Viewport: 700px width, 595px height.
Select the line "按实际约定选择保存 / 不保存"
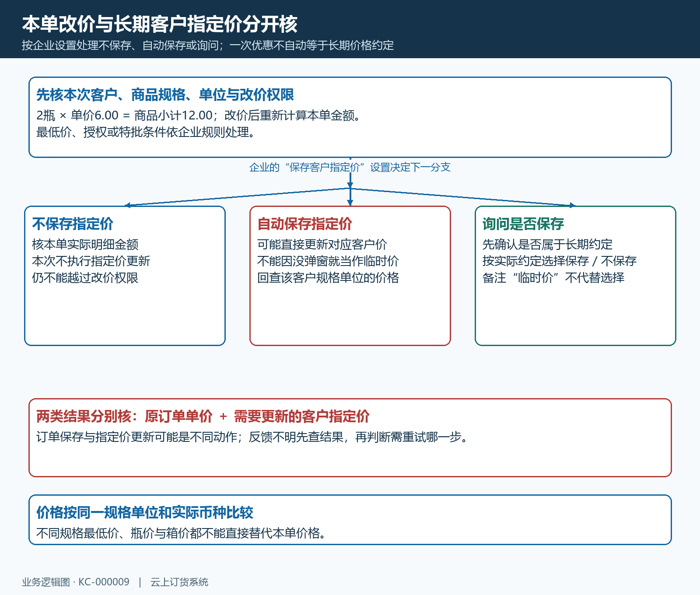[560, 261]
